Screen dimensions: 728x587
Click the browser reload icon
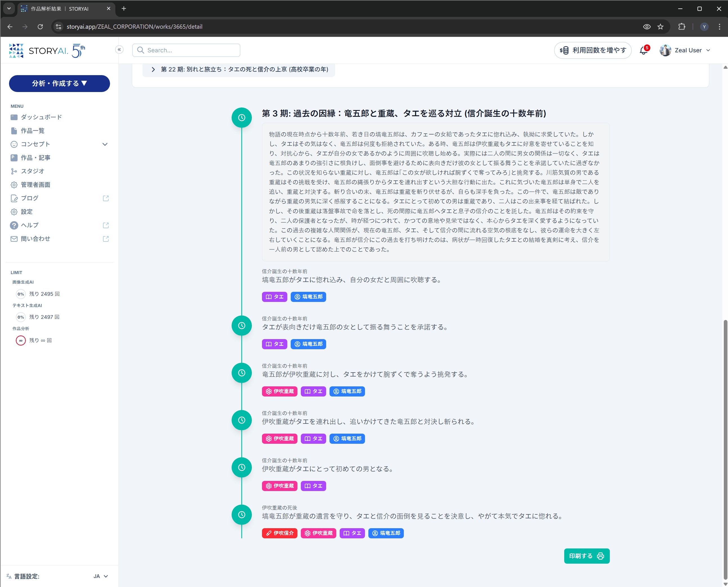pyautogui.click(x=40, y=27)
